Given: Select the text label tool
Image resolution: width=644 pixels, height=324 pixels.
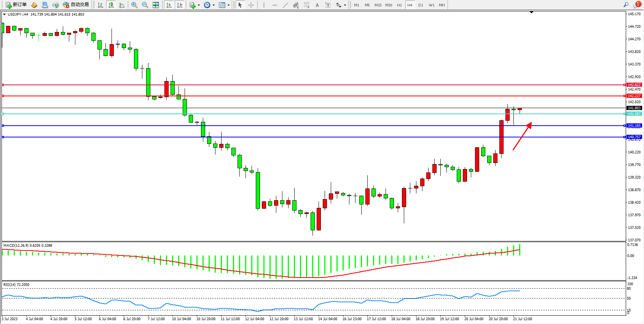Looking at the screenshot, I should click(x=328, y=5).
